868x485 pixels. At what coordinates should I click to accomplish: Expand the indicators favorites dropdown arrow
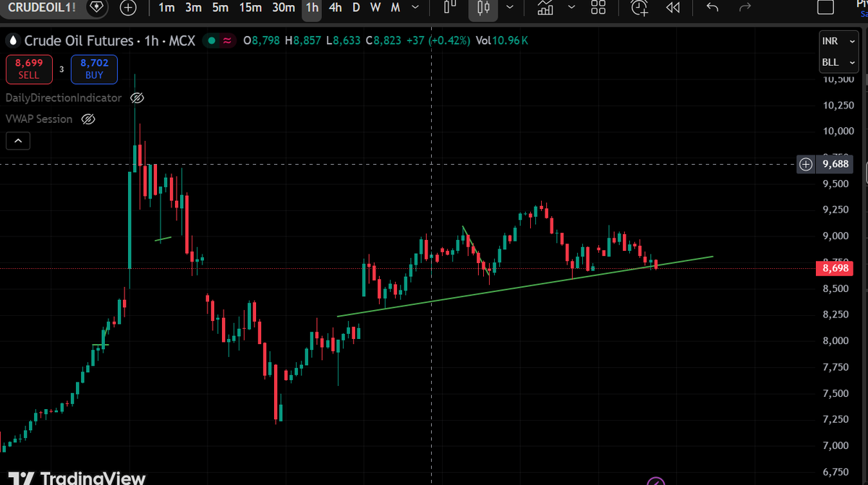tap(572, 7)
